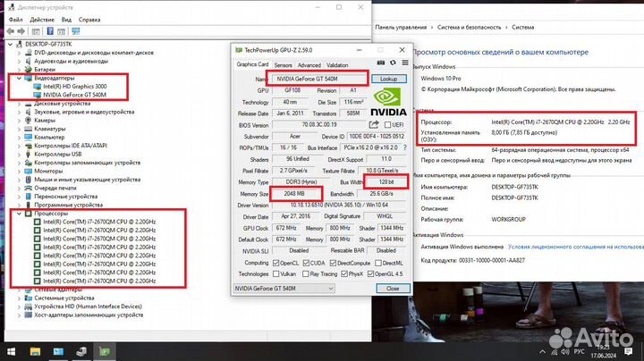
Task: Click the DESKTOP-GF735TK computer icon in tree
Action: click(x=19, y=44)
